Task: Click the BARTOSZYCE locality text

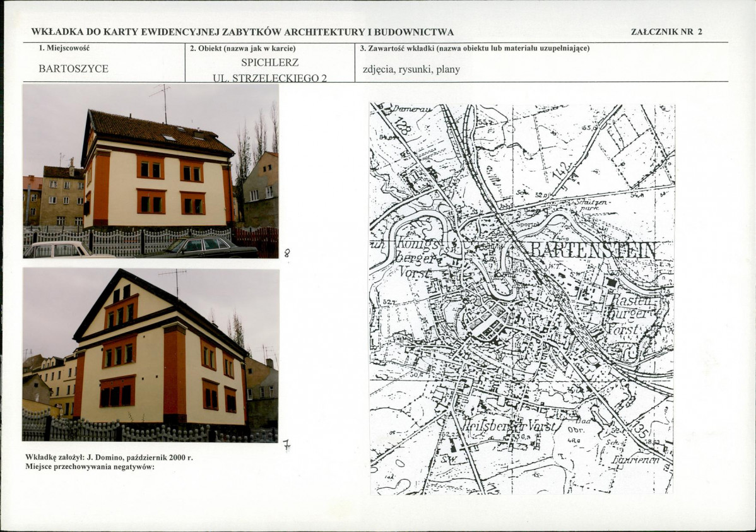Action: 73,69
